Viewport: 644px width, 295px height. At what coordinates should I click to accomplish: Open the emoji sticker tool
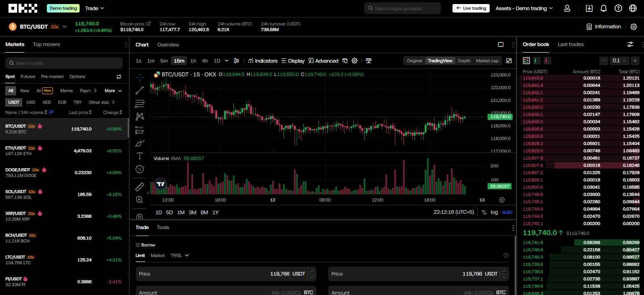(x=140, y=169)
